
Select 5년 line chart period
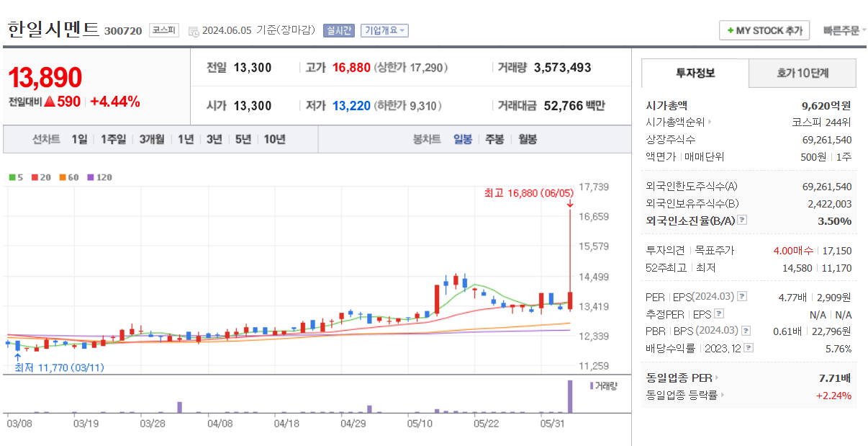pyautogui.click(x=243, y=139)
